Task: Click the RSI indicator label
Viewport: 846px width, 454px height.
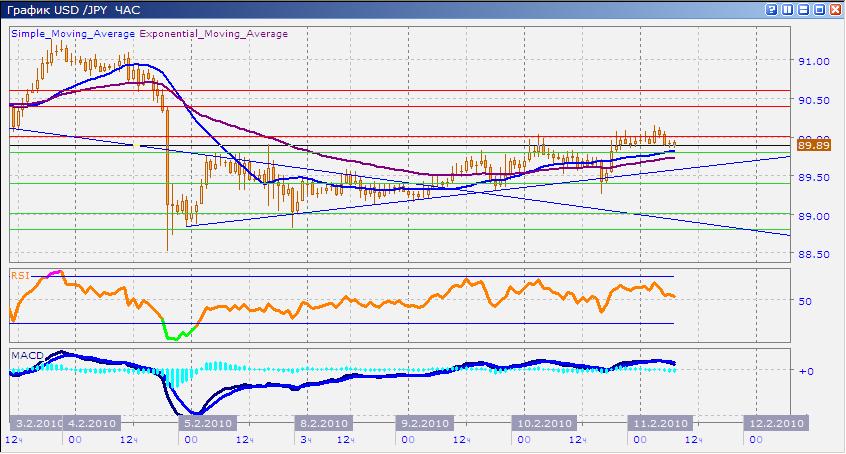Action: pyautogui.click(x=20, y=276)
